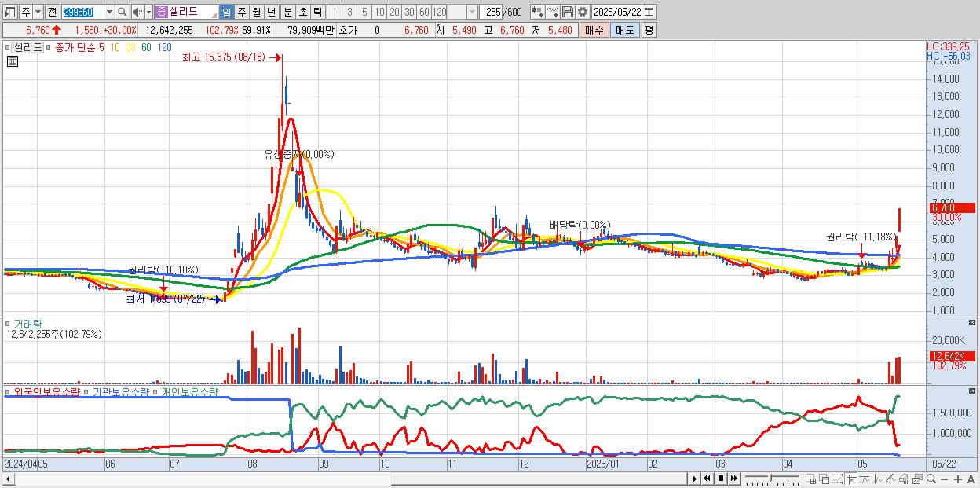Click the eraser with chart bars icon
Screen dimensions: 980x488
(x=904, y=479)
